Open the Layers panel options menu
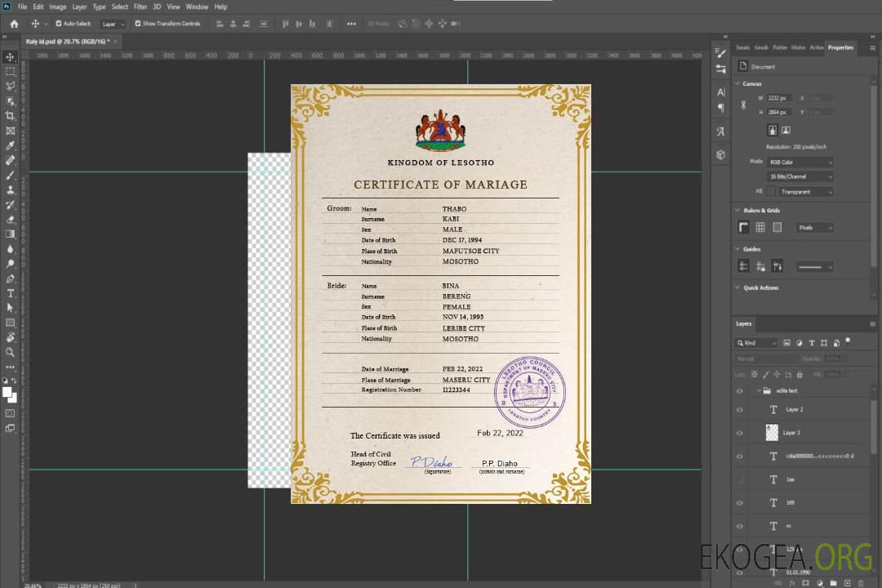Viewport: 882px width, 588px height. click(x=872, y=324)
